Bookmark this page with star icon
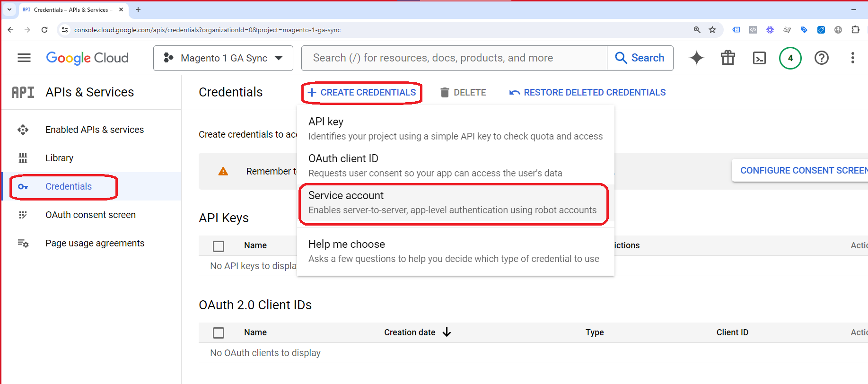The image size is (868, 384). click(x=712, y=30)
